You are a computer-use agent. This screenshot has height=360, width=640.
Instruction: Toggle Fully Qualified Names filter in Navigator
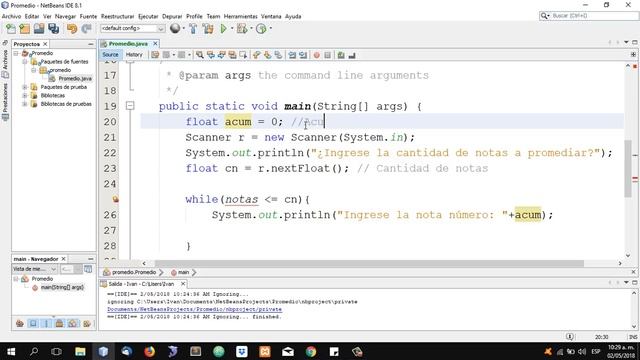point(87,324)
